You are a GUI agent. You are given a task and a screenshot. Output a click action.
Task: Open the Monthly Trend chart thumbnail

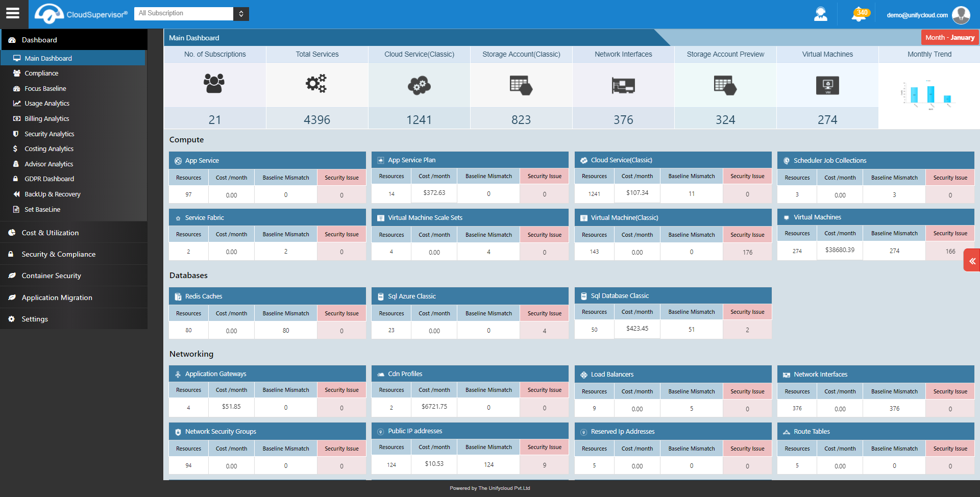929,95
